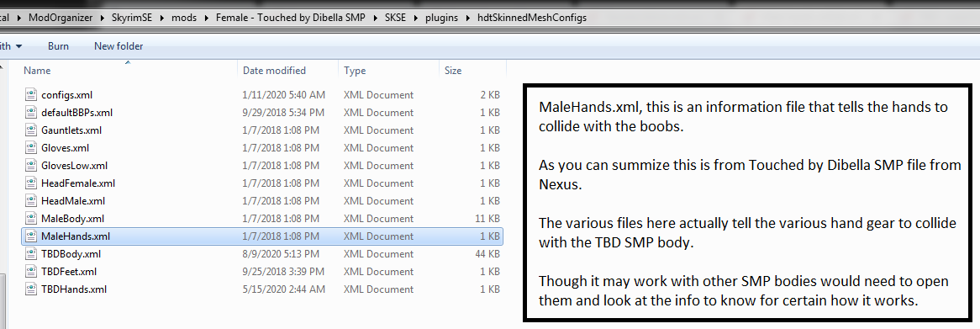Go to the SKSE breadcrumb folder
The image size is (980, 329).
tap(396, 18)
